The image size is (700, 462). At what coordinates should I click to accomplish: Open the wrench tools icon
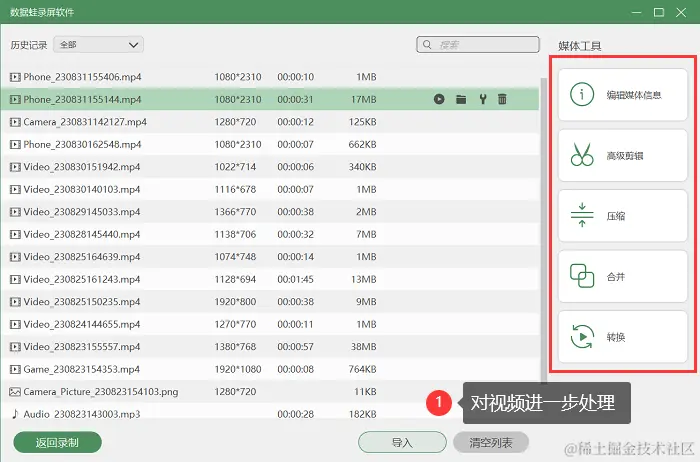pos(483,99)
